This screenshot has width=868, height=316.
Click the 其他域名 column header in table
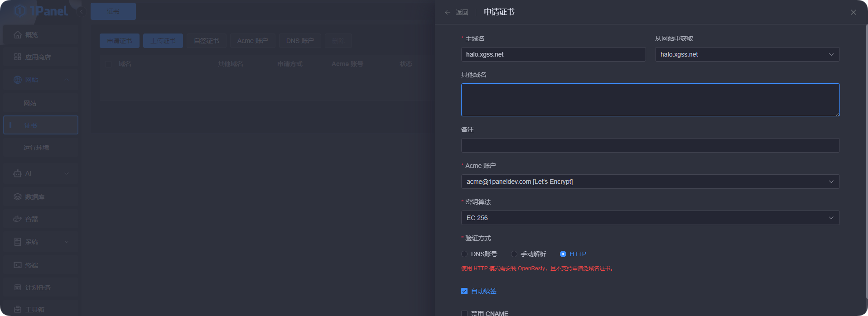[x=231, y=64]
